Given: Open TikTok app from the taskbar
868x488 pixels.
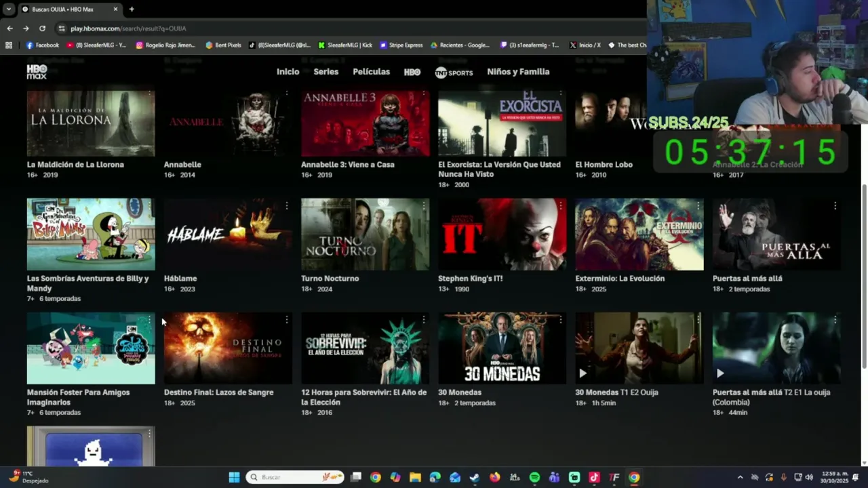Looking at the screenshot, I should [x=594, y=477].
